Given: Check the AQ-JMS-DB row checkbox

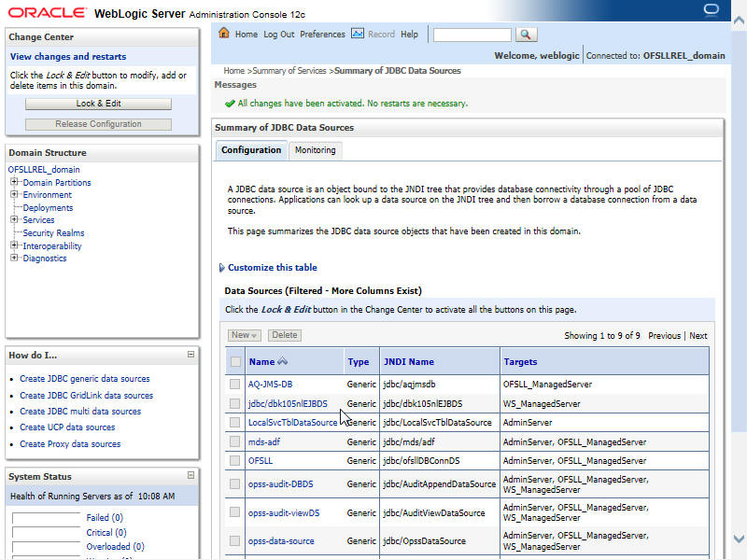Looking at the screenshot, I should coord(234,384).
